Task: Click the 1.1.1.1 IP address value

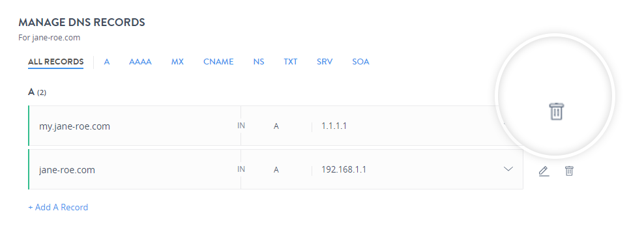Action: tap(334, 126)
